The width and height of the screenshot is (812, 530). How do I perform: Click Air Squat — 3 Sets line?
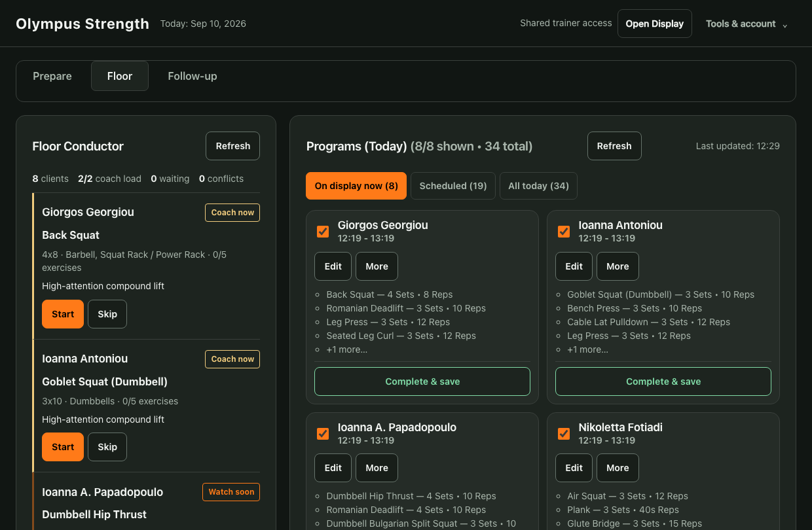point(627,496)
